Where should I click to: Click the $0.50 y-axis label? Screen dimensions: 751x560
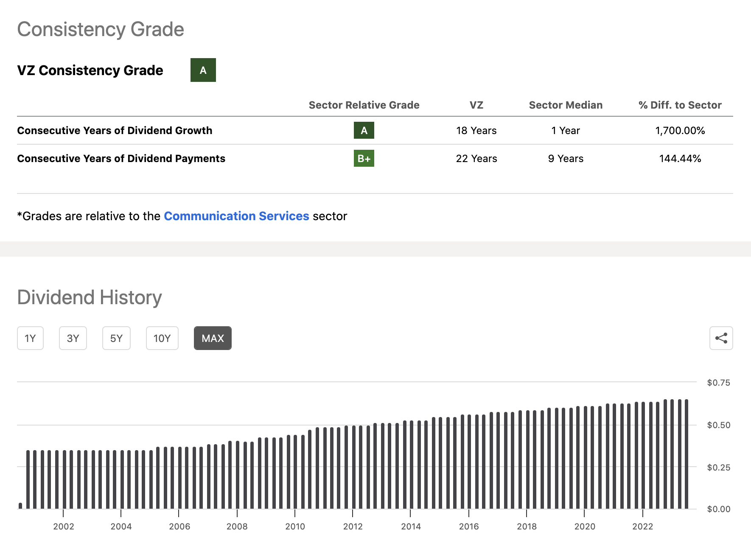718,425
